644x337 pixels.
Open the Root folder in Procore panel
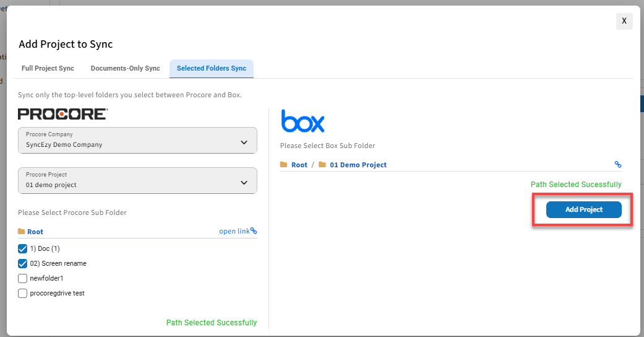pos(35,232)
